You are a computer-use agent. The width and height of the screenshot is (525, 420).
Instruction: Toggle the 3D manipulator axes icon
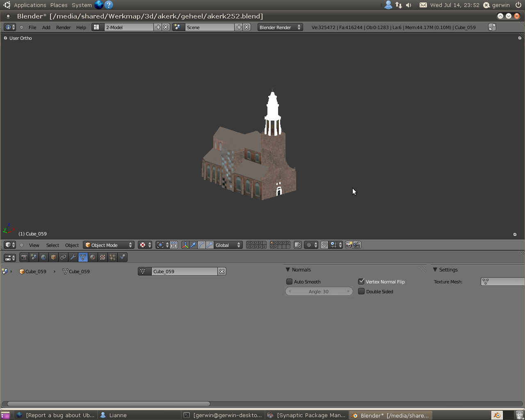tap(185, 245)
